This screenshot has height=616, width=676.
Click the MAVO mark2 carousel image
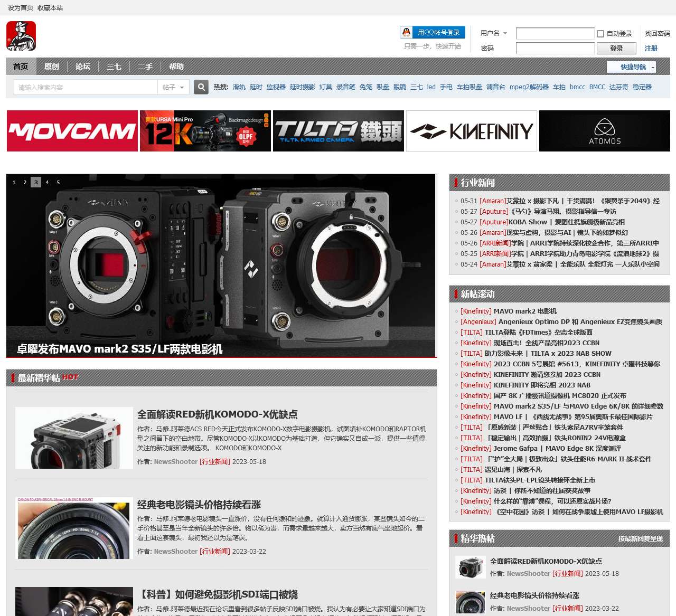221,266
